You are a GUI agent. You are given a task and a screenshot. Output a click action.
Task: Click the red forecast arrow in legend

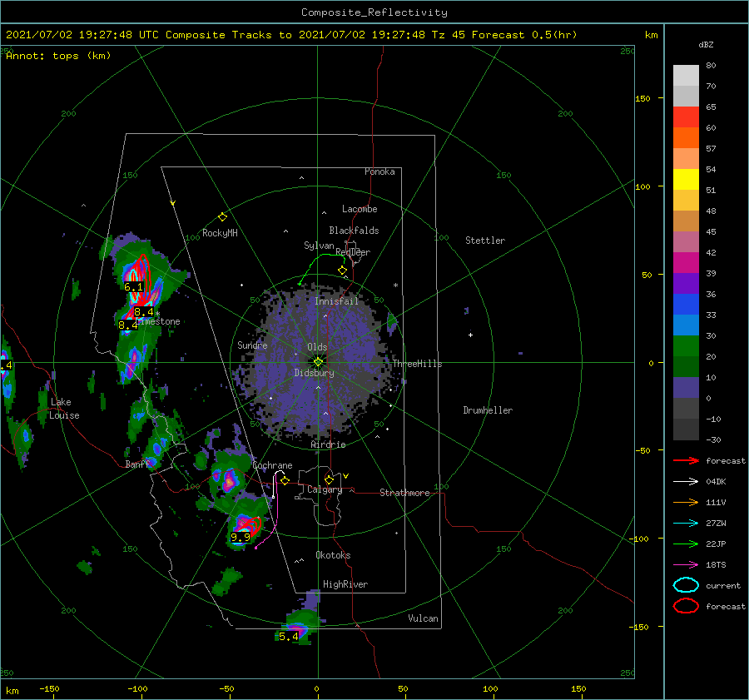pos(686,460)
